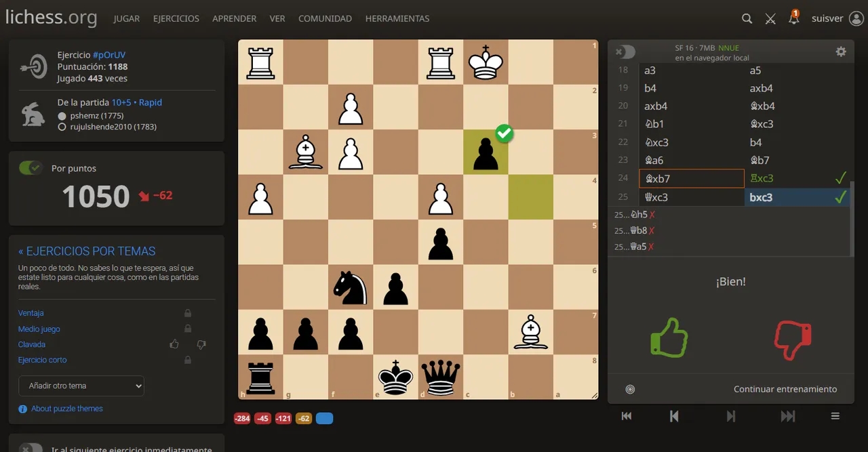Click the lichess.org logo
Screen dimensions: 868x452
[51, 18]
